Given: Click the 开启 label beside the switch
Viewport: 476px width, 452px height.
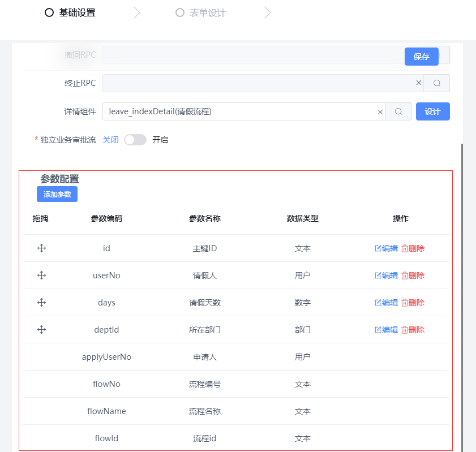Looking at the screenshot, I should tap(160, 140).
